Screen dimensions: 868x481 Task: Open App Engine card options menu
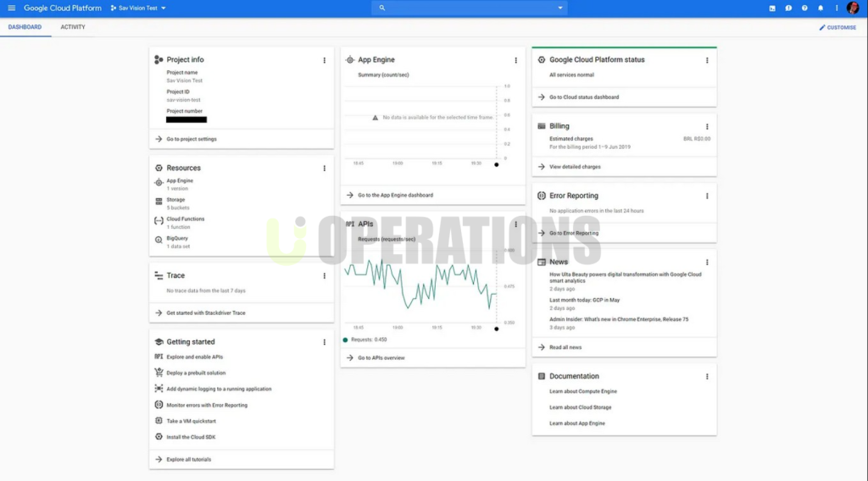point(516,60)
